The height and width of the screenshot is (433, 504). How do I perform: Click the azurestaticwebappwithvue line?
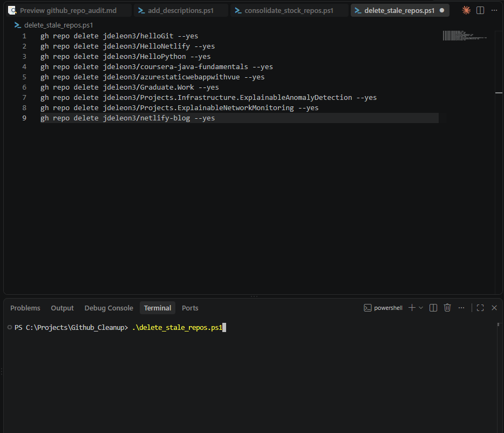152,77
